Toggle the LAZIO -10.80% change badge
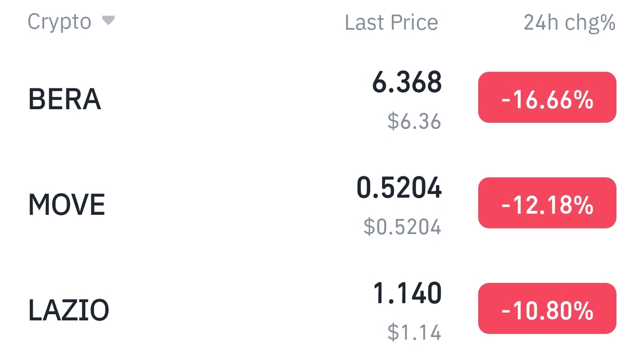The image size is (644, 362). [x=547, y=309]
